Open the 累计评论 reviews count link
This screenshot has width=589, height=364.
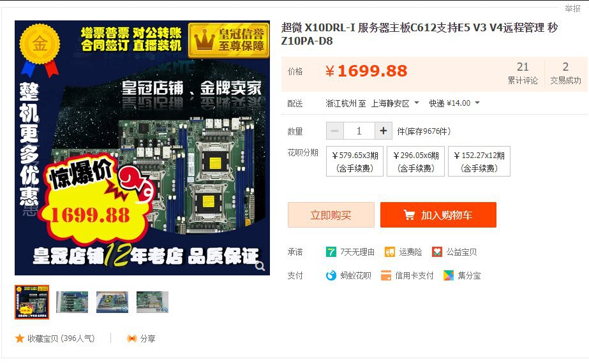click(523, 73)
